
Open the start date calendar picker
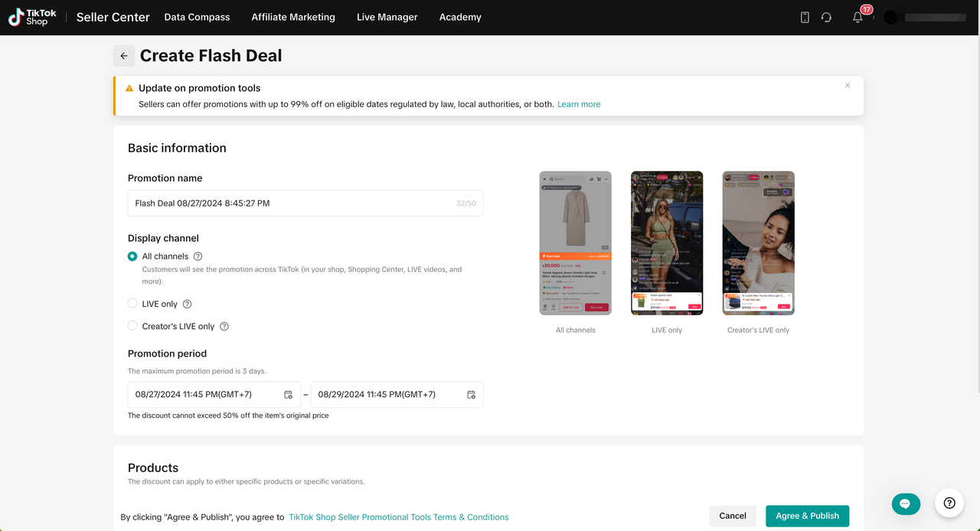pos(288,395)
